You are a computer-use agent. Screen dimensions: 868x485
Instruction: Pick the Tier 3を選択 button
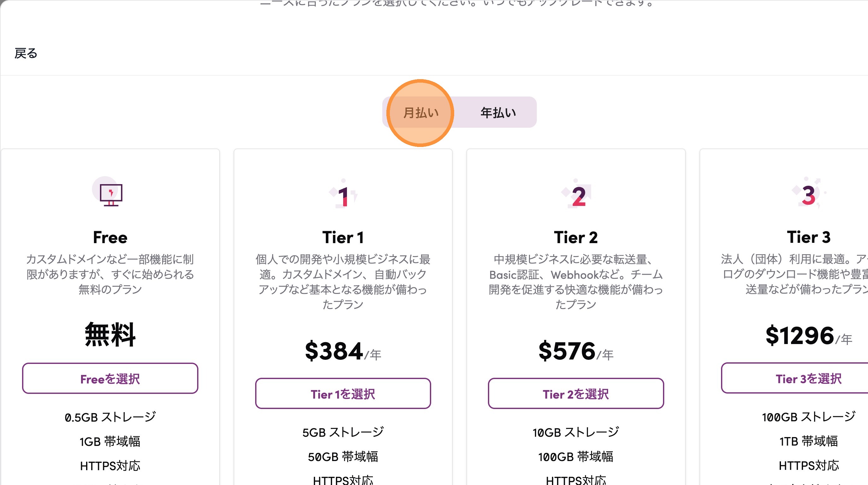[808, 378]
